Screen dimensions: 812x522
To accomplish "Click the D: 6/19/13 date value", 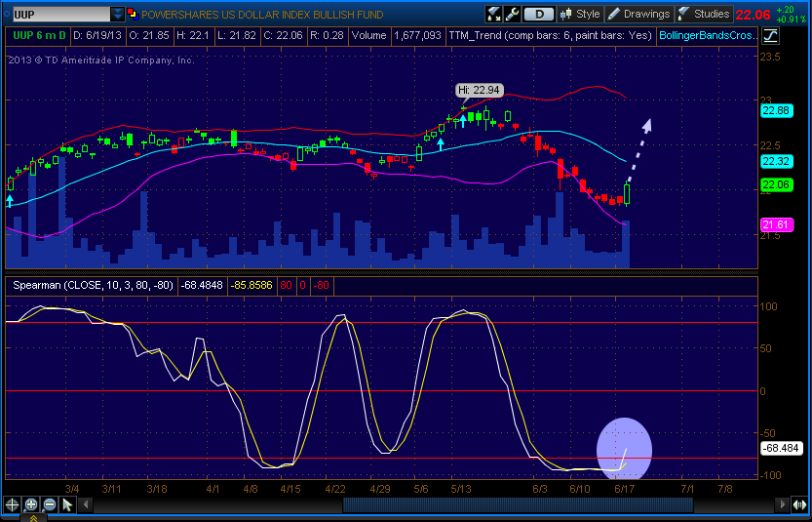I will 97,36.
